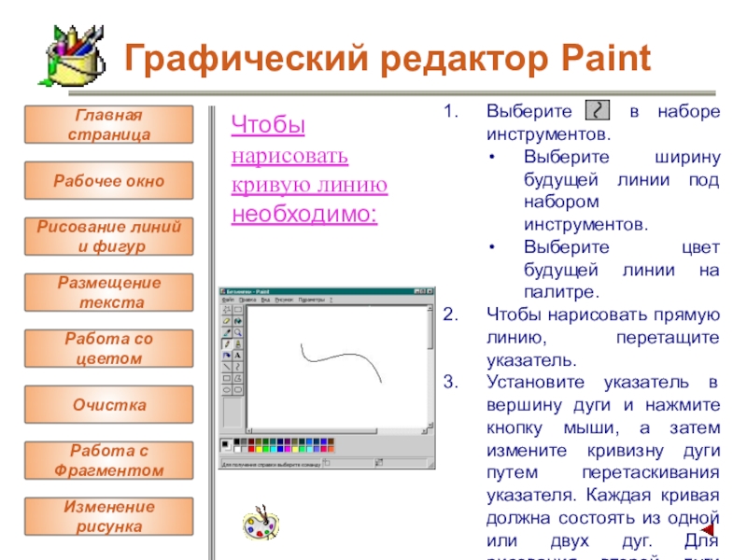Screen dimensions: 747x560
Task: Open the Рисунок menu in Paint
Action: (x=284, y=300)
